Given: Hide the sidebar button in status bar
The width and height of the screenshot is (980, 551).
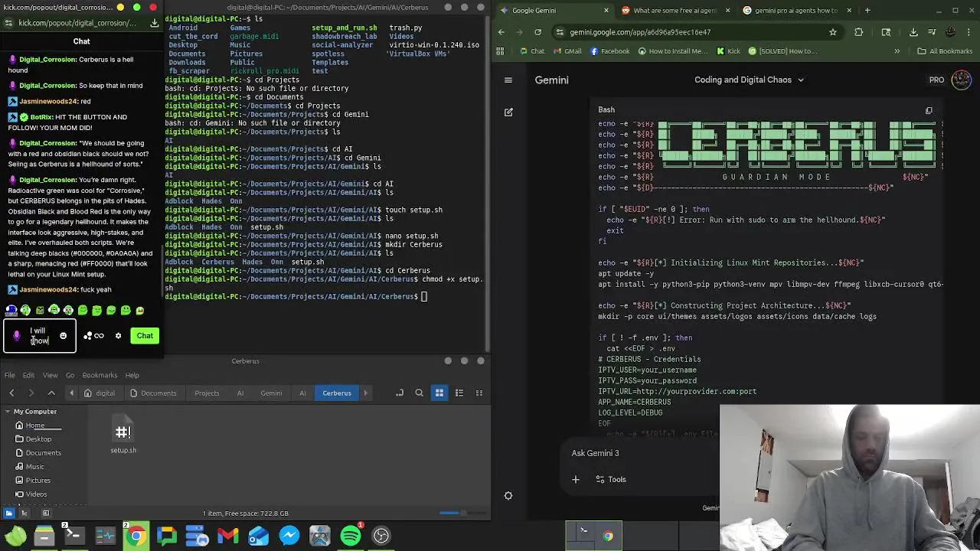Looking at the screenshot, I should click(45, 514).
